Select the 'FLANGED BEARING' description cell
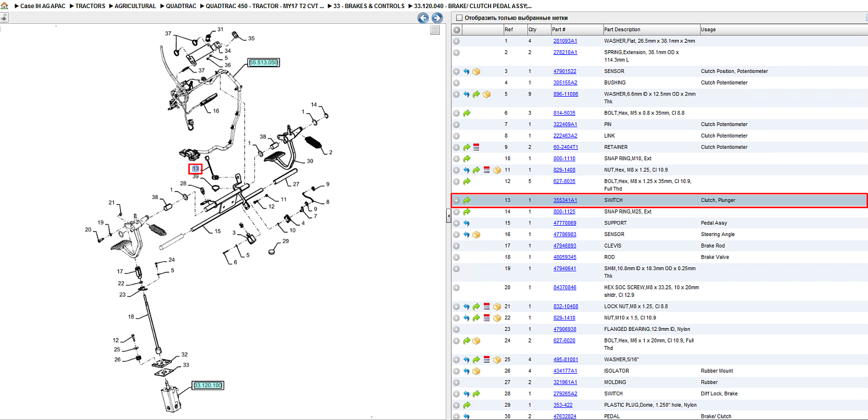This screenshot has height=420, width=868. pos(647,329)
